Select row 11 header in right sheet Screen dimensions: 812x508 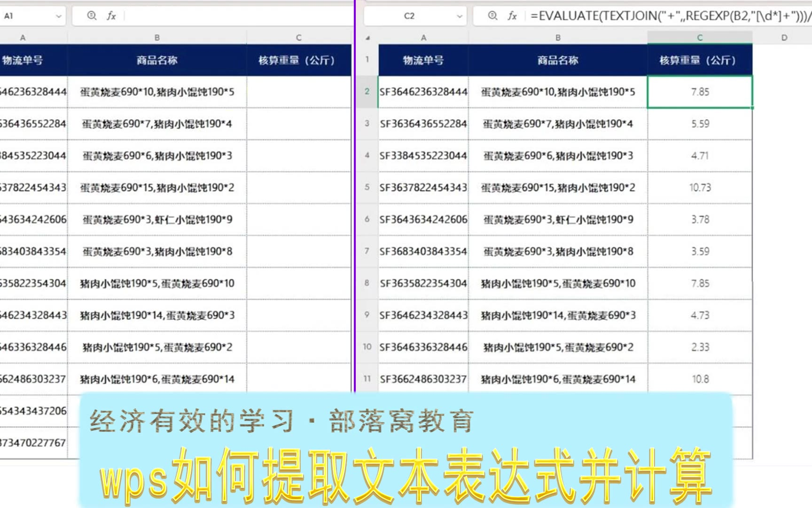pyautogui.click(x=367, y=379)
